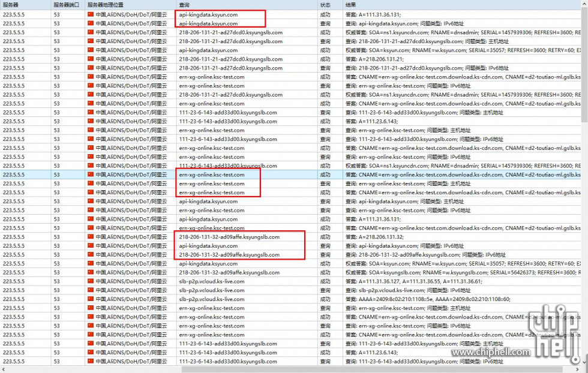
Task: Select port 53 in the AAAA=2409:8c02 answer row
Action: point(56,299)
